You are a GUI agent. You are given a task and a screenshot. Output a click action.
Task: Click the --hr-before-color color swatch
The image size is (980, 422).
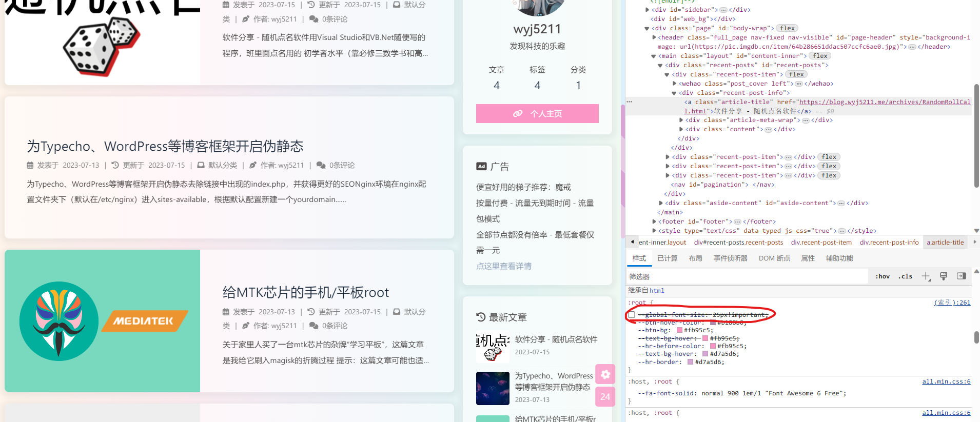click(713, 346)
